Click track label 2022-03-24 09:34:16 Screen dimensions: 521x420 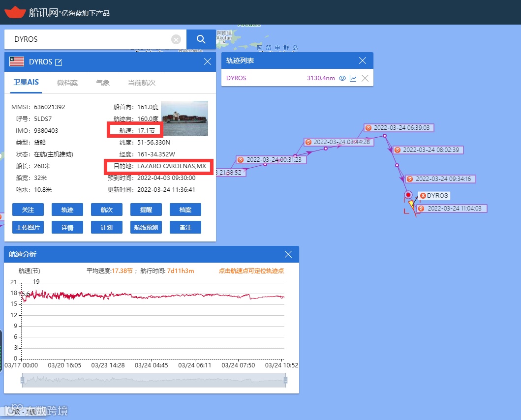[441, 179]
